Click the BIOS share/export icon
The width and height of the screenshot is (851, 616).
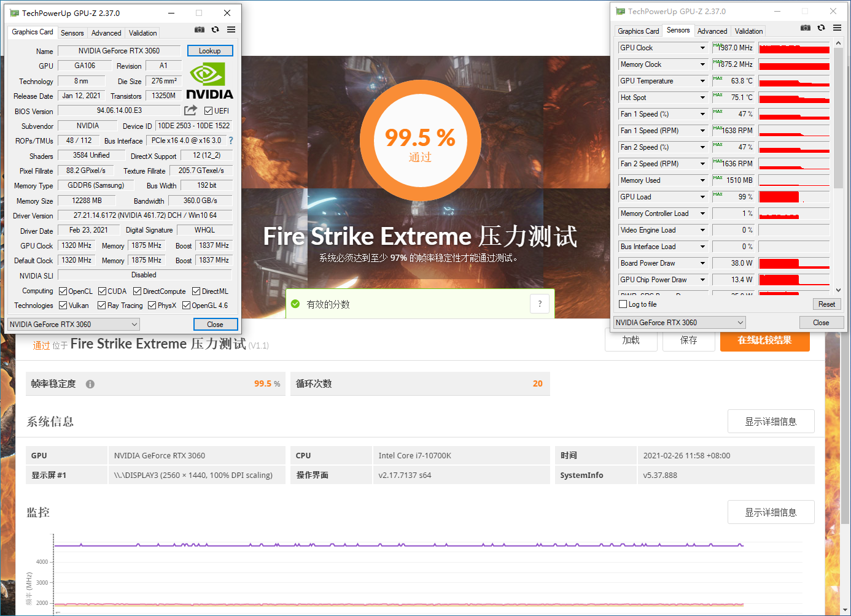click(191, 110)
